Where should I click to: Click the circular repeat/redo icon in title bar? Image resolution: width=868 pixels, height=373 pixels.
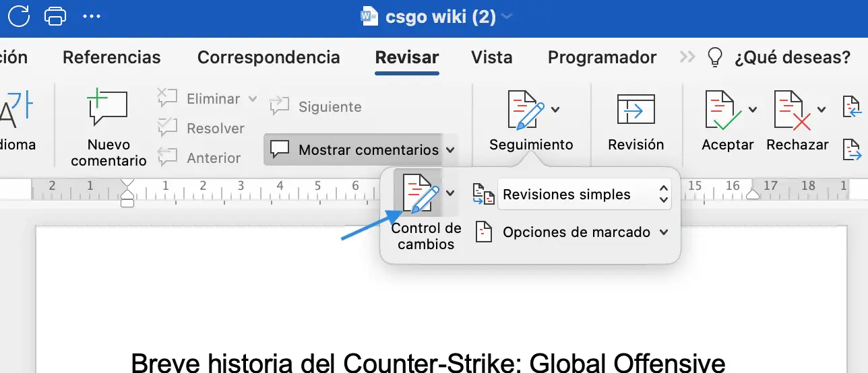click(19, 15)
